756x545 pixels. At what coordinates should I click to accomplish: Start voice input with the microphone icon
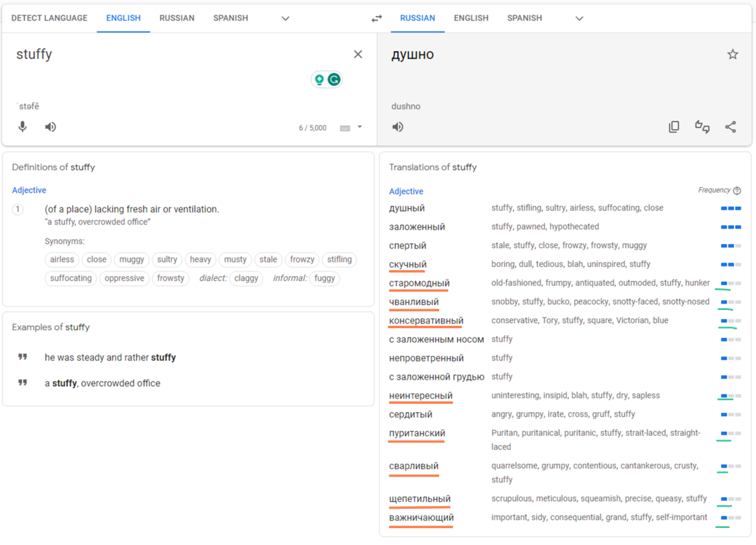pyautogui.click(x=23, y=127)
